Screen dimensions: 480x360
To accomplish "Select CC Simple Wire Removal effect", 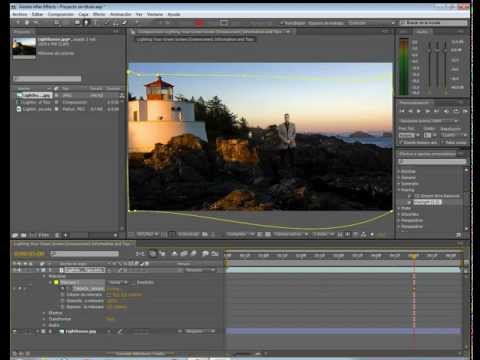I will coord(437,196).
